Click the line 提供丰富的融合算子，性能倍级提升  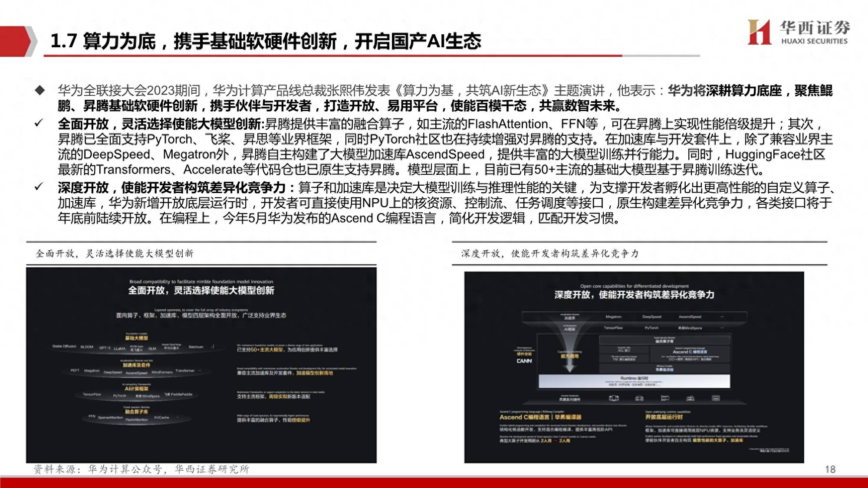click(273, 420)
